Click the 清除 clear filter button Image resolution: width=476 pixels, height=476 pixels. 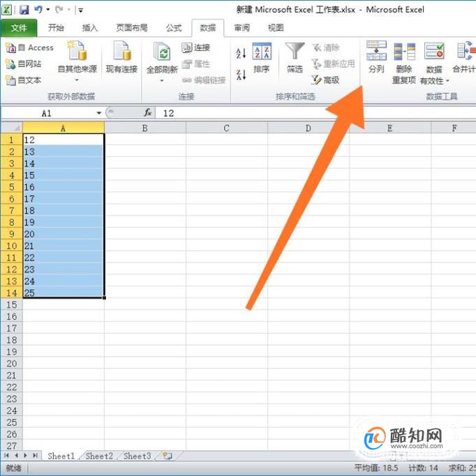[326, 47]
